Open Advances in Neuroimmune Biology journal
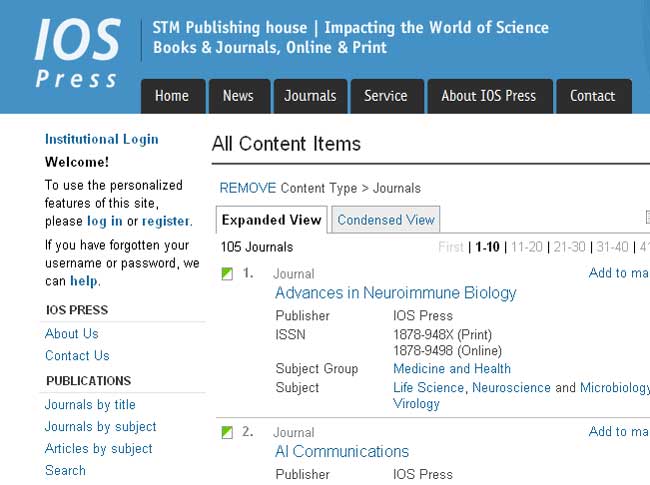The width and height of the screenshot is (650, 485). click(x=396, y=293)
